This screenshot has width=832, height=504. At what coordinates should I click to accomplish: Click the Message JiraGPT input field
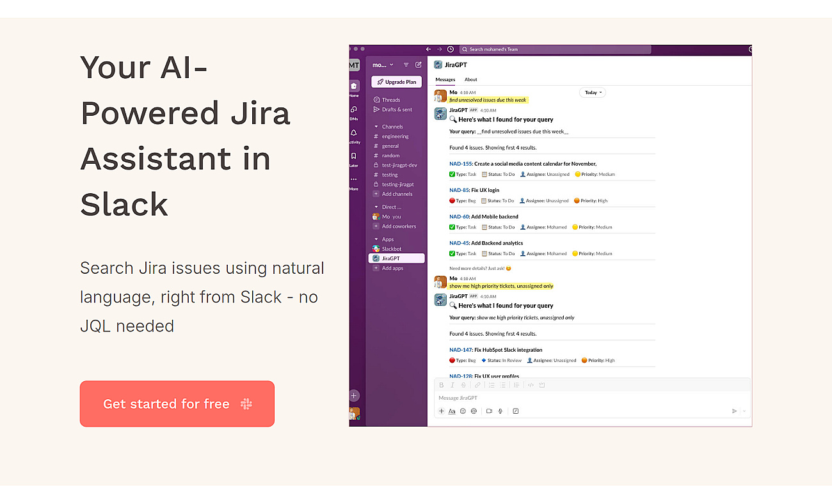pyautogui.click(x=592, y=398)
